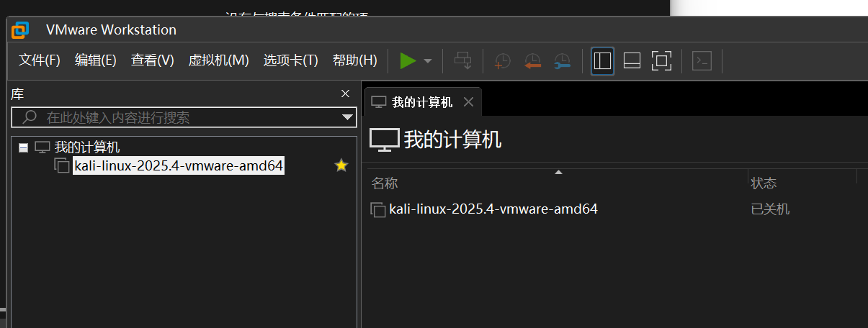The width and height of the screenshot is (868, 328).
Task: Open the console view terminal icon
Action: point(702,61)
